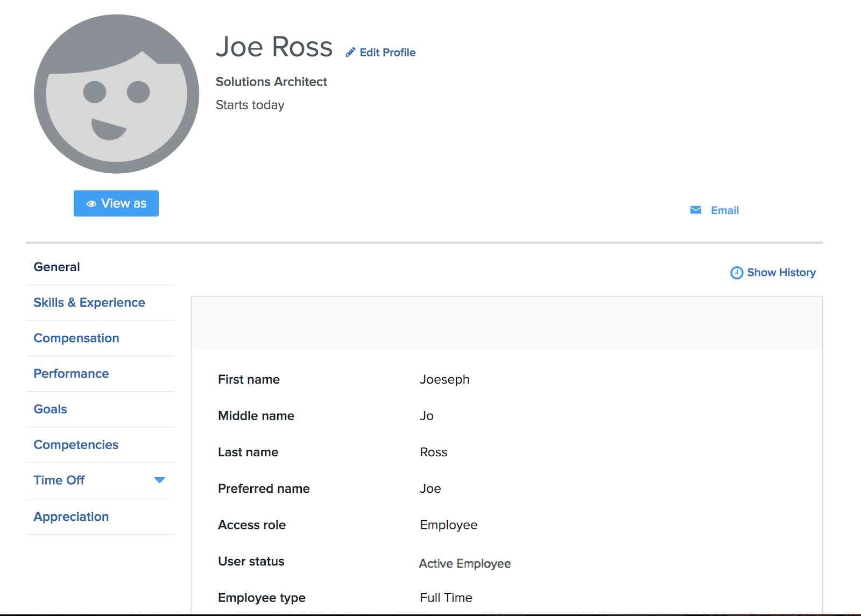Expand the Time Off dropdown arrow
This screenshot has width=861, height=616.
[159, 480]
